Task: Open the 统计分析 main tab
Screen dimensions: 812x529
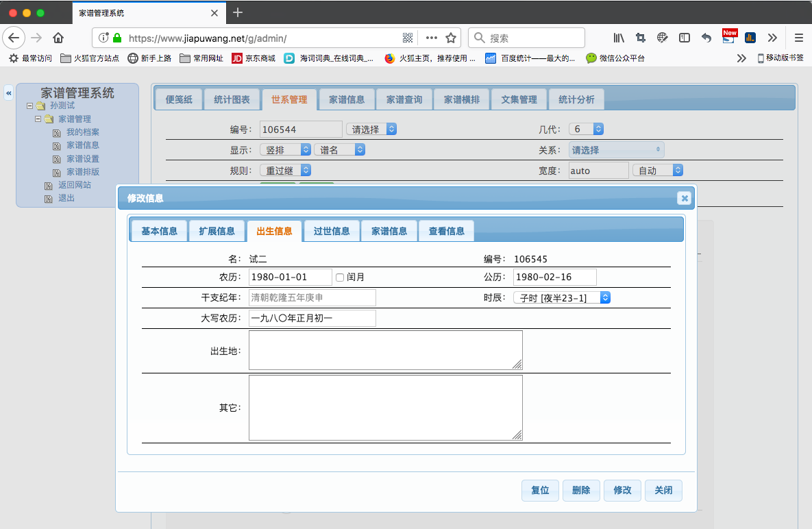Action: [577, 99]
